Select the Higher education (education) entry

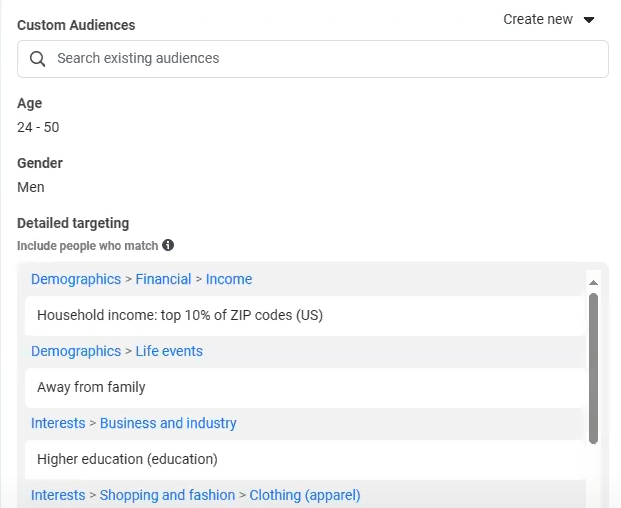(305, 460)
